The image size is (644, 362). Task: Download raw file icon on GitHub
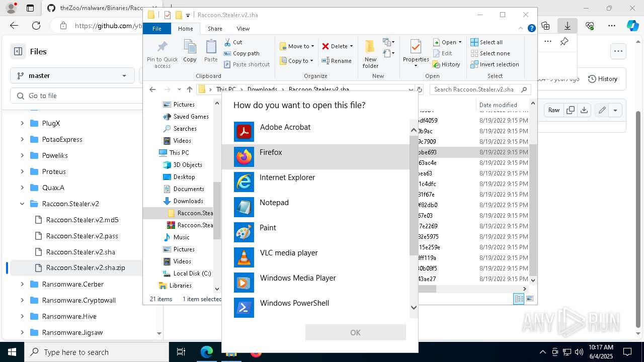pyautogui.click(x=584, y=110)
